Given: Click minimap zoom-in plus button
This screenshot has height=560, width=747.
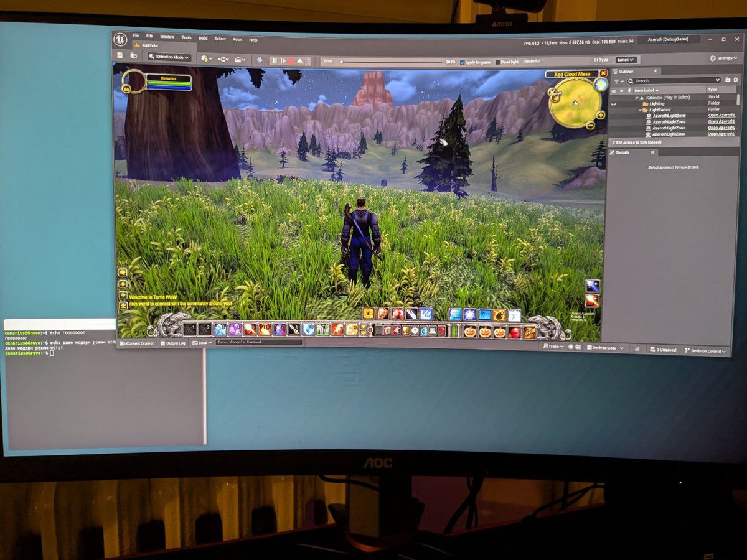Looking at the screenshot, I should [601, 114].
